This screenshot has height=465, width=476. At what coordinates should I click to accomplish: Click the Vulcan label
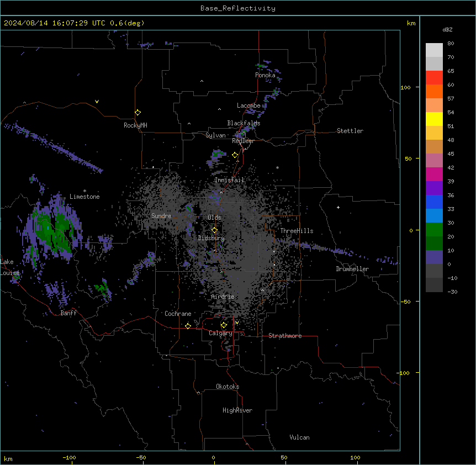point(300,437)
